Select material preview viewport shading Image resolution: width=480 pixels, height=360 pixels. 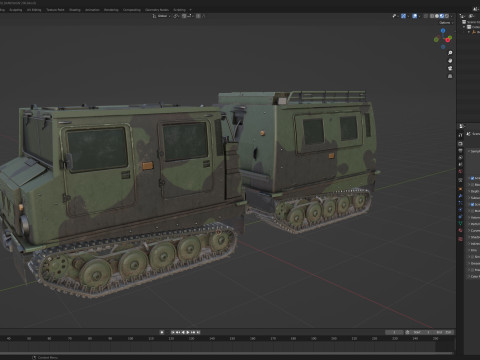coord(442,16)
